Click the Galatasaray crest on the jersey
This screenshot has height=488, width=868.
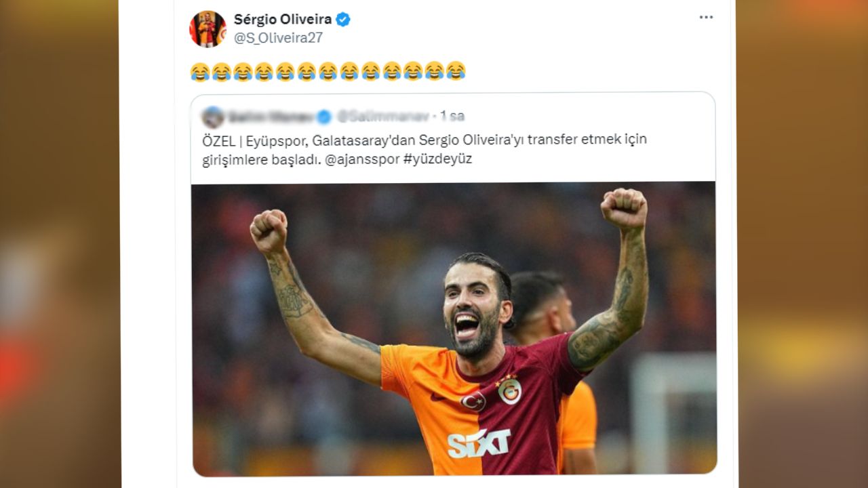[x=509, y=390]
